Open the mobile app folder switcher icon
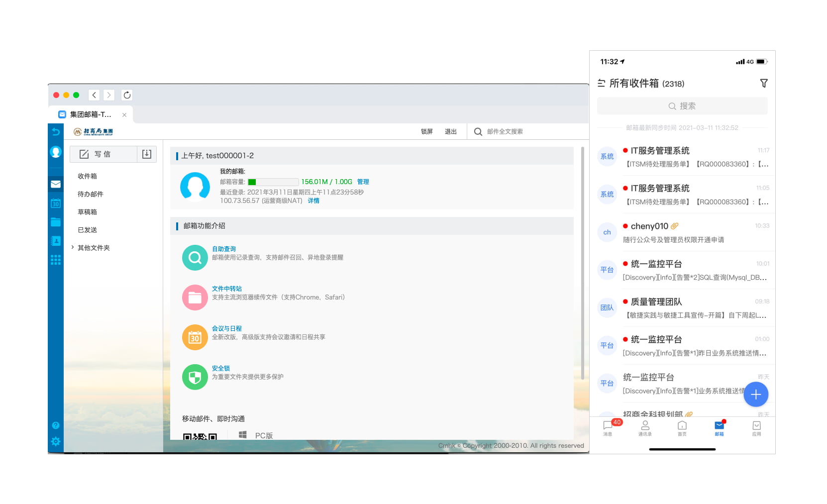Image resolution: width=827 pixels, height=504 pixels. click(601, 83)
